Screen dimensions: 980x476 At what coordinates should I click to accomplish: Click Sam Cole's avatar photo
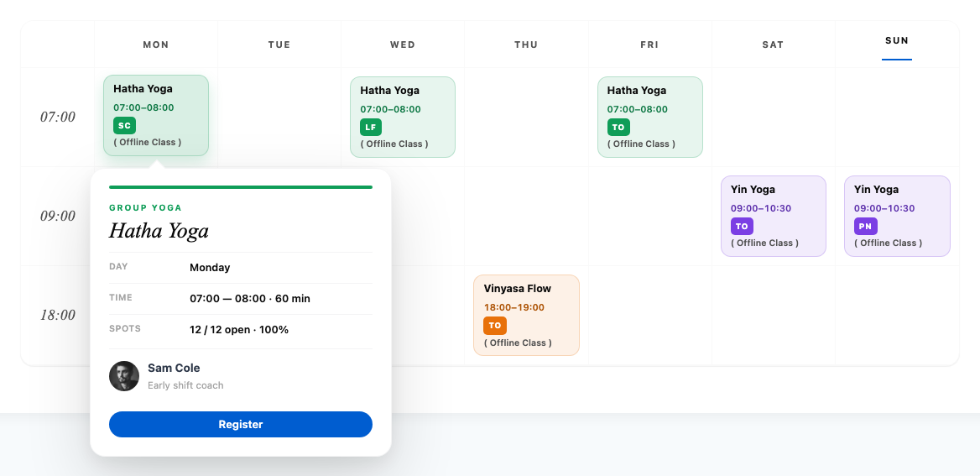click(123, 376)
